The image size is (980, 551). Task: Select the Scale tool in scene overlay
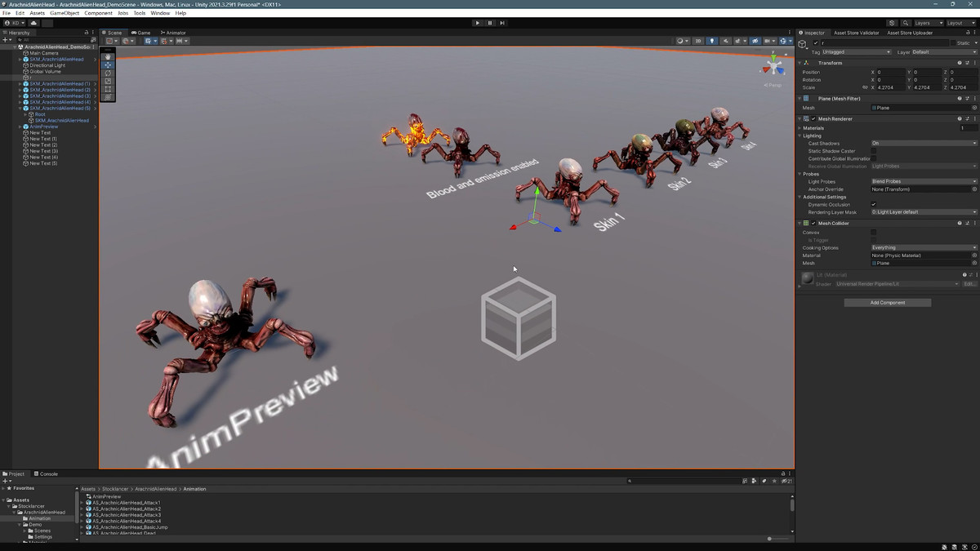(108, 81)
